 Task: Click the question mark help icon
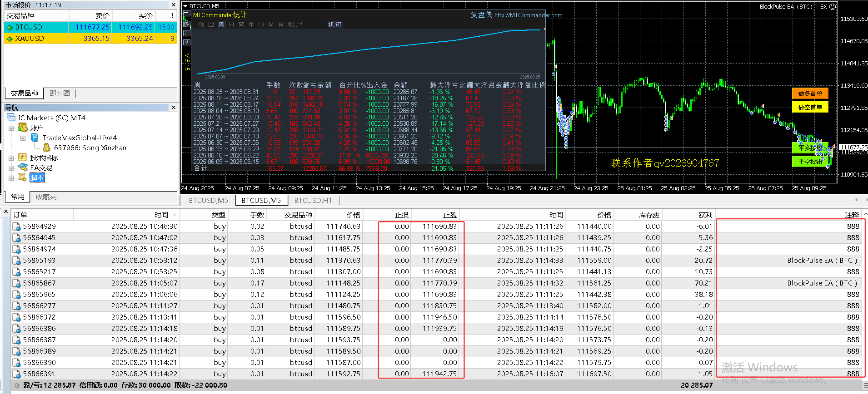[186, 33]
